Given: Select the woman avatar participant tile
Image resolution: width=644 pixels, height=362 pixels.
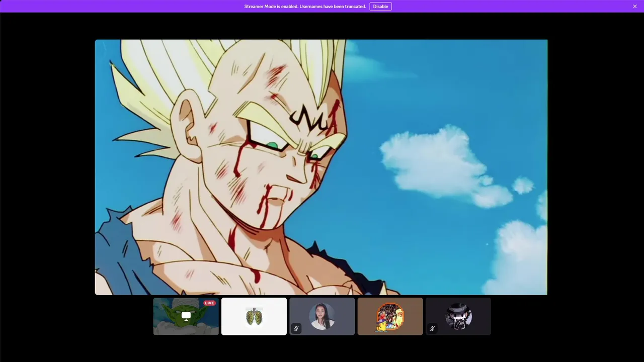Looking at the screenshot, I should pos(322,316).
